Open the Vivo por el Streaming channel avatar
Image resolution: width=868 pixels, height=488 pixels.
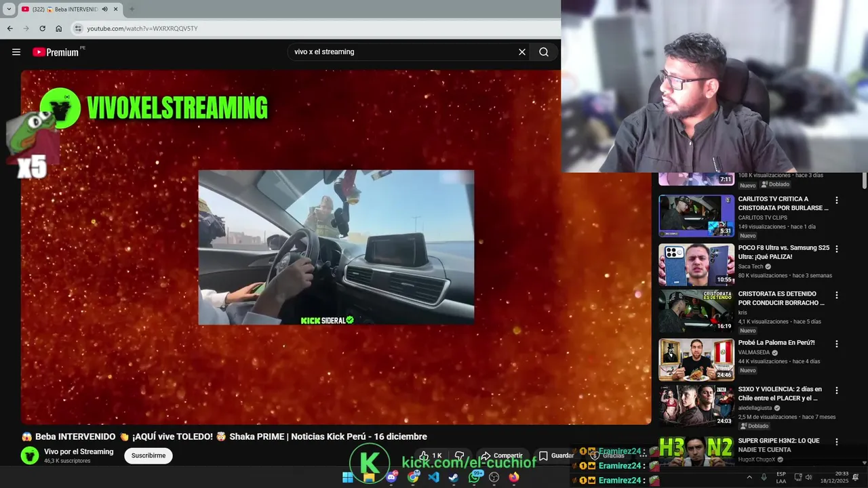tap(30, 455)
